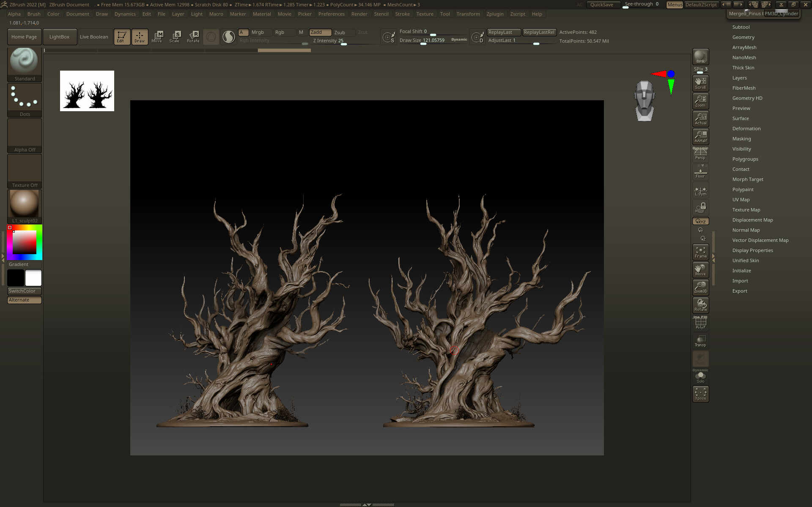Expand the Subtool palette section
The height and width of the screenshot is (507, 812).
741,27
